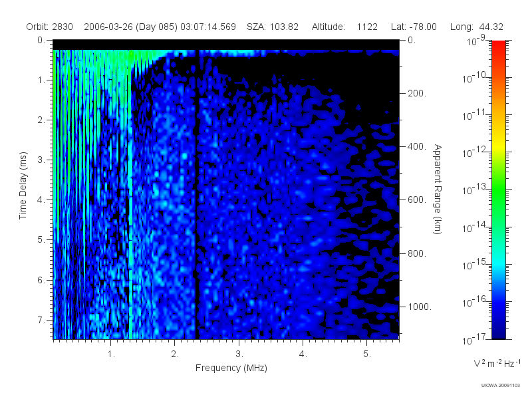Click the 'Lat: -78.00' value
Image resolution: width=532 pixels, height=399 pixels.
(x=414, y=27)
